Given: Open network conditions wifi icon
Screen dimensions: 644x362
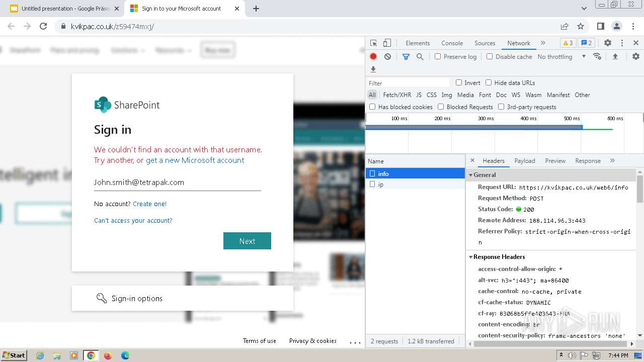Looking at the screenshot, I should [597, 57].
